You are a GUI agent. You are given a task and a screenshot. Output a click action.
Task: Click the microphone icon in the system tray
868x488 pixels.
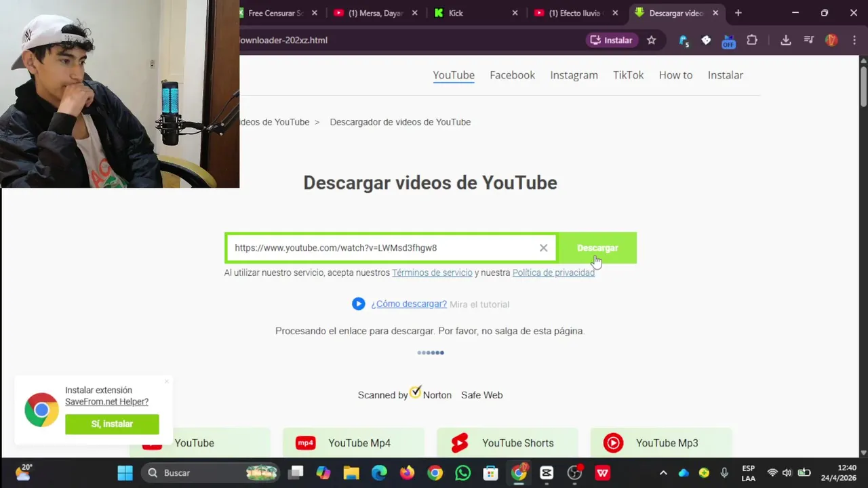tap(724, 473)
